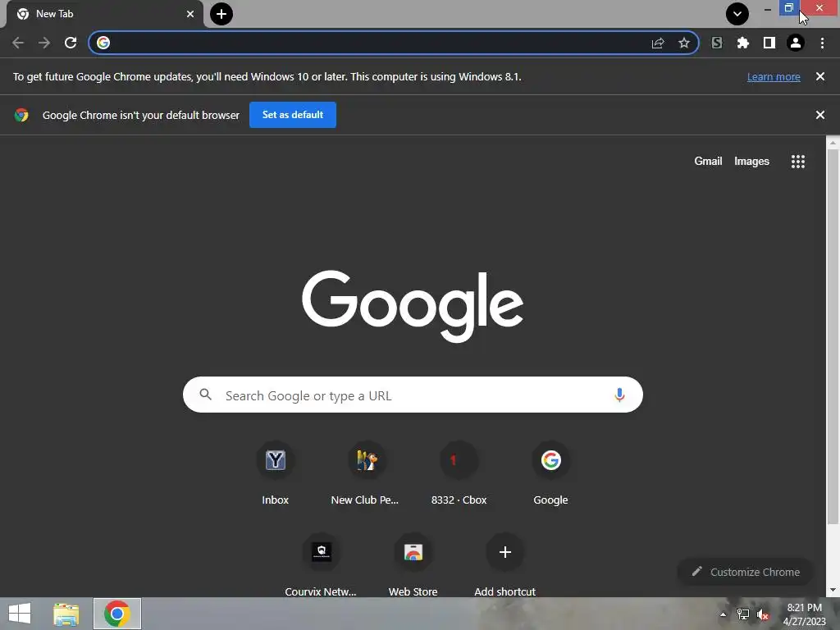Viewport: 840px width, 630px height.
Task: Click the magnifier icon in search box
Action: (x=206, y=395)
